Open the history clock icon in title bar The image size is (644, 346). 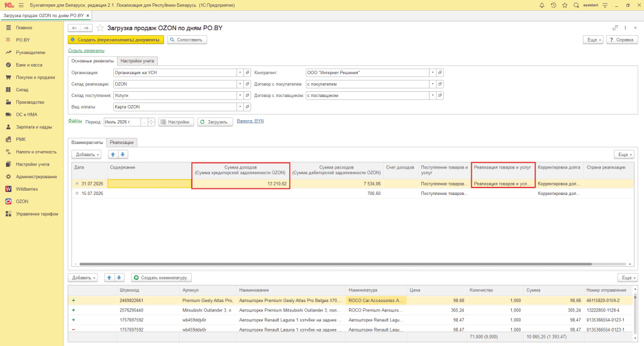pyautogui.click(x=553, y=5)
